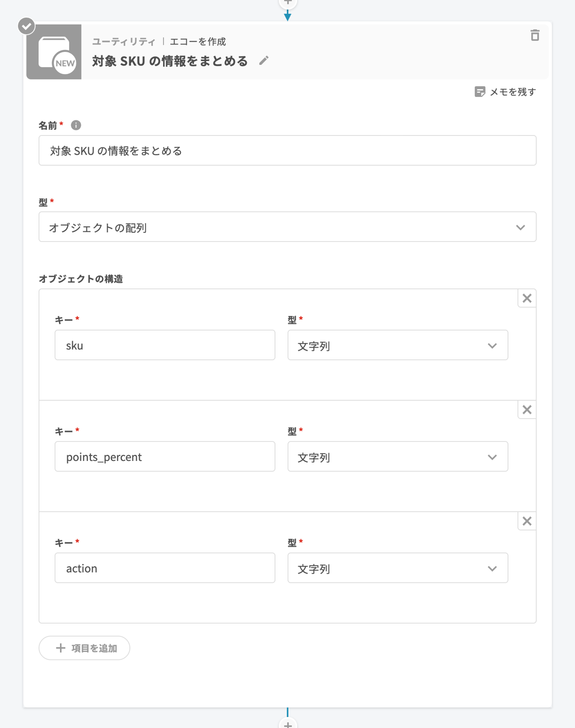Click the trash delete step icon
The height and width of the screenshot is (728, 575).
[535, 35]
